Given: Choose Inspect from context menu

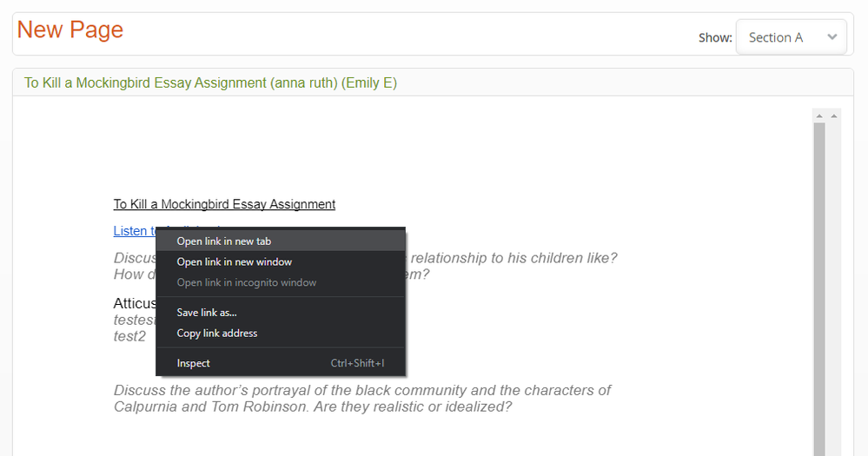Looking at the screenshot, I should (281, 363).
